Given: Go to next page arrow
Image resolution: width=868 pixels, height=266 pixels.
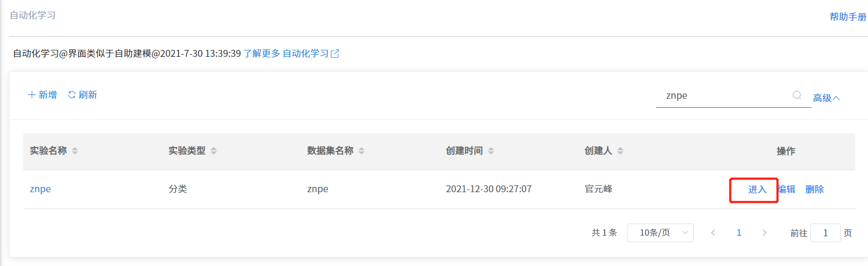Looking at the screenshot, I should tap(764, 233).
